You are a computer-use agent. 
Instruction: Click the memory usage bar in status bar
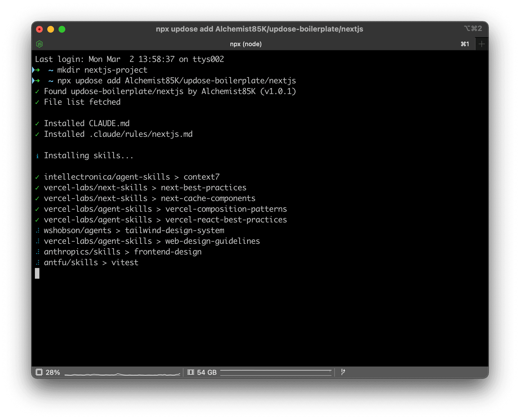pos(276,372)
